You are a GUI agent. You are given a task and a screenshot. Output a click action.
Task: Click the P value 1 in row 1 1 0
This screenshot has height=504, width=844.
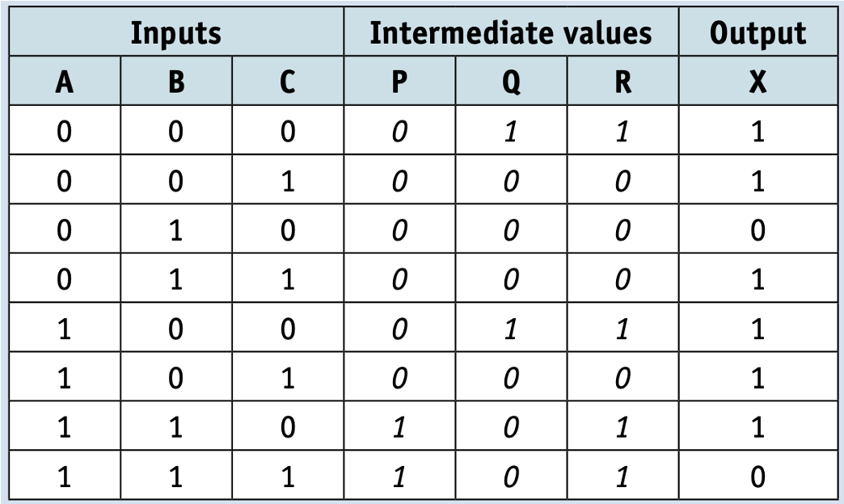[399, 426]
